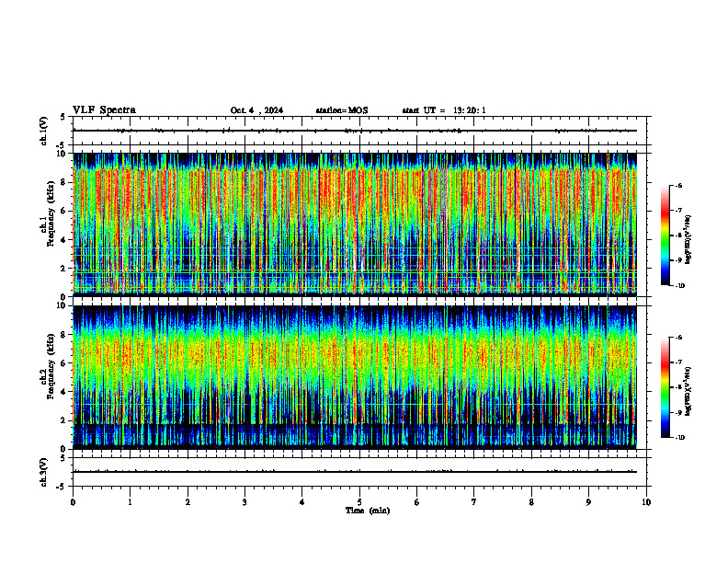Click the ch.2 spectrogram color scale bar
728x563 pixels.
[665, 387]
